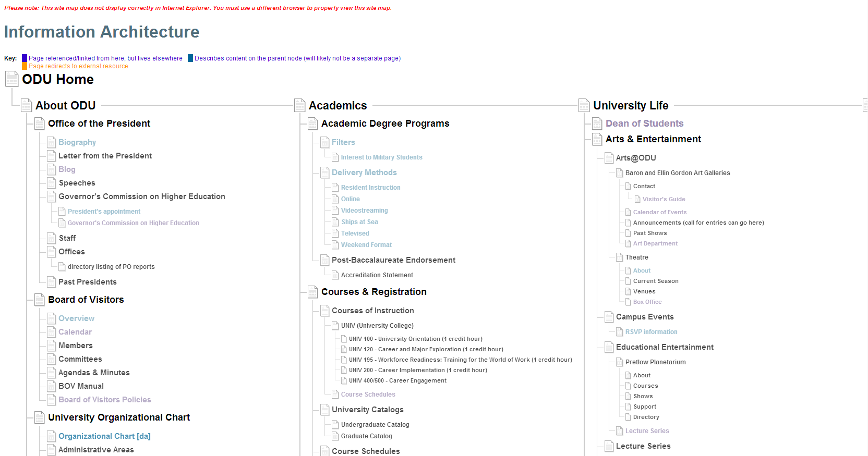
Task: Open the Dean of Students link
Action: pyautogui.click(x=644, y=124)
